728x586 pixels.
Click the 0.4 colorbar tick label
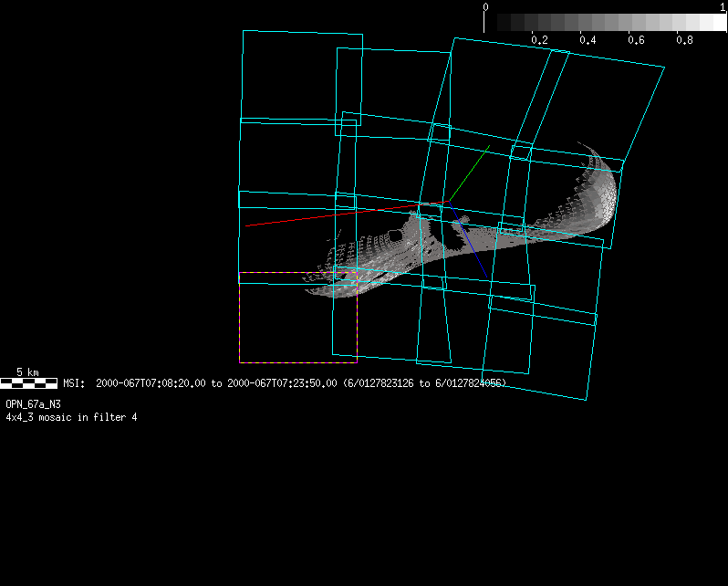pos(588,40)
